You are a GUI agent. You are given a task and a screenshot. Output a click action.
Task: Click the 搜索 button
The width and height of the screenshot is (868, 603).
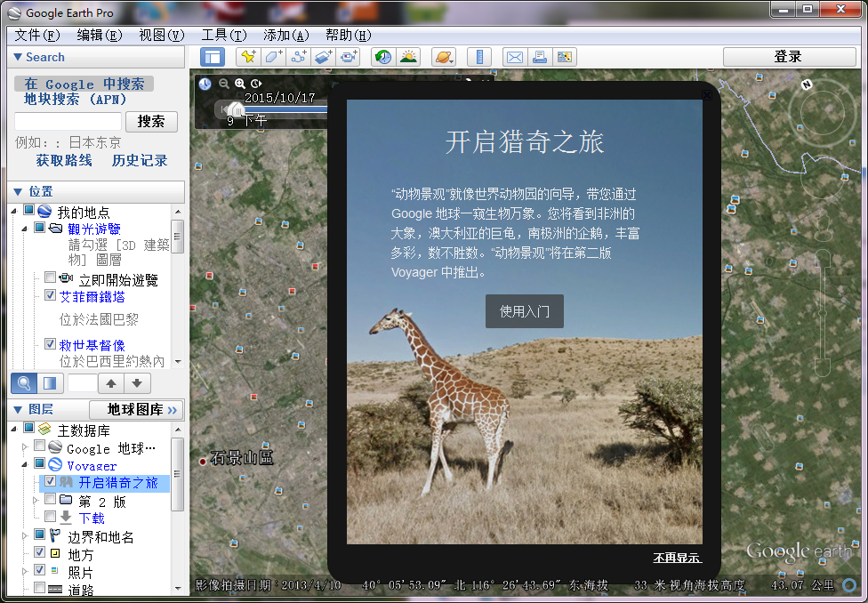151,121
